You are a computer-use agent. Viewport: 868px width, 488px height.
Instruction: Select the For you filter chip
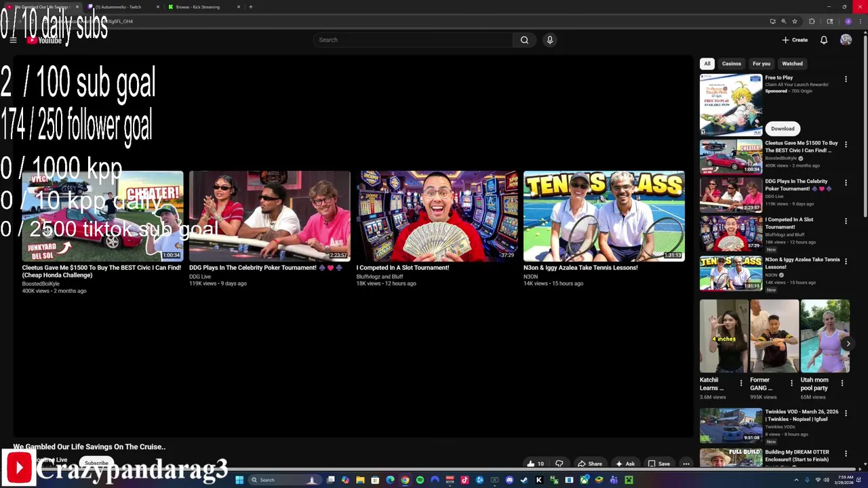pos(761,64)
